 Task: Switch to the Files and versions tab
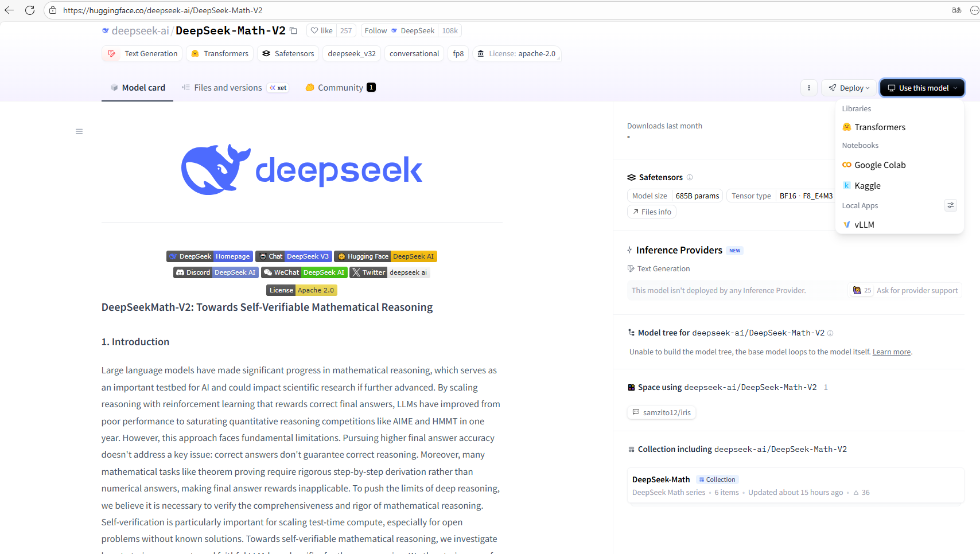227,87
